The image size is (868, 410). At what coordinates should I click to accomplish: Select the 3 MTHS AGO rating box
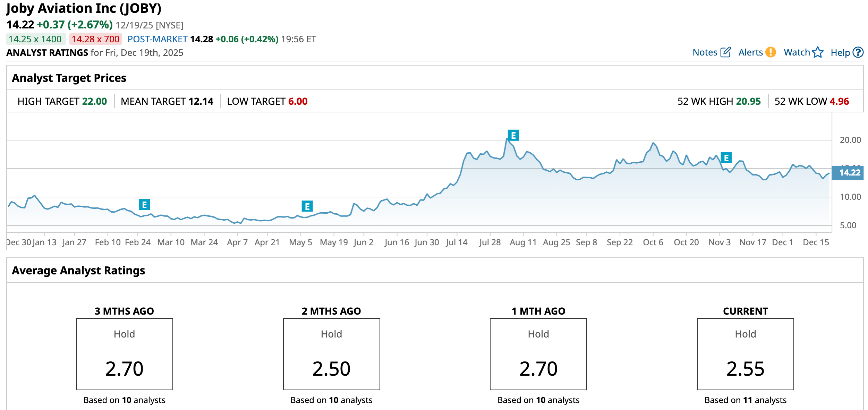125,354
